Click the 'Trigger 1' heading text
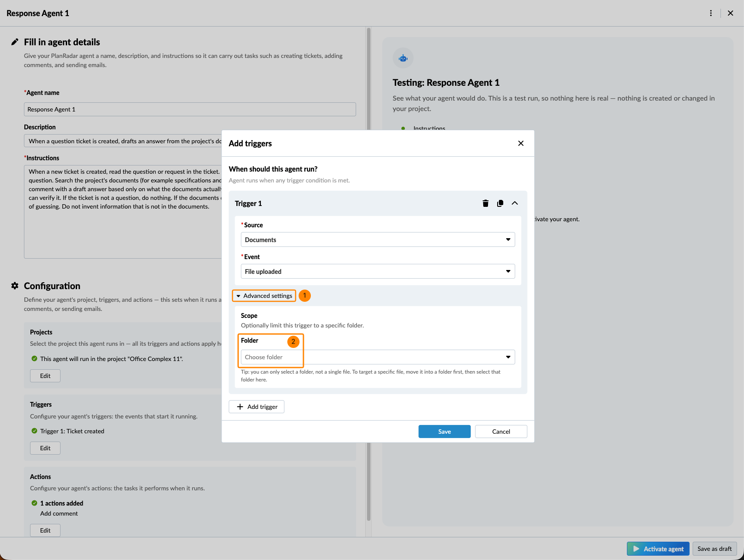744x560 pixels. pyautogui.click(x=248, y=203)
